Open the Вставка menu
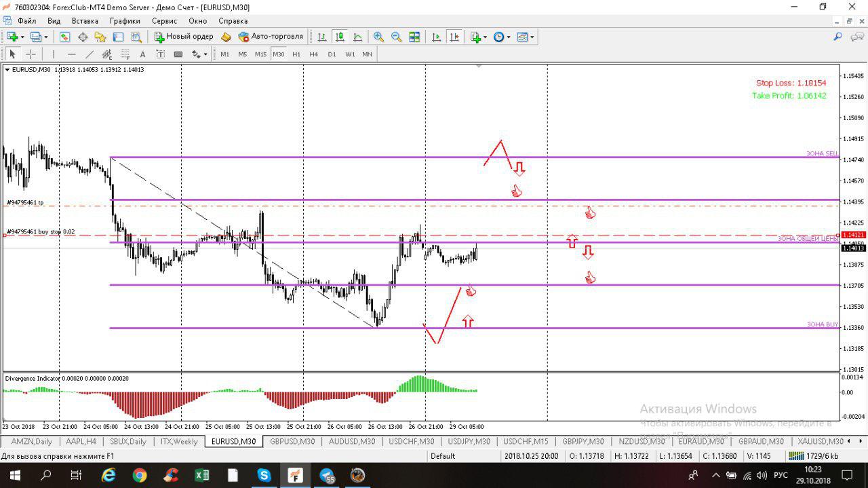This screenshot has width=868, height=488. pyautogui.click(x=85, y=21)
